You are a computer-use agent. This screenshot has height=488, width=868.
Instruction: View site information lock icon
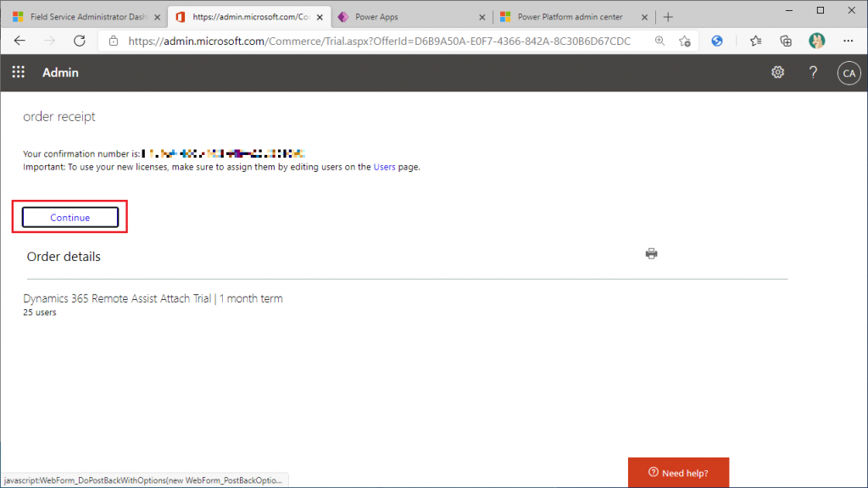pyautogui.click(x=114, y=41)
